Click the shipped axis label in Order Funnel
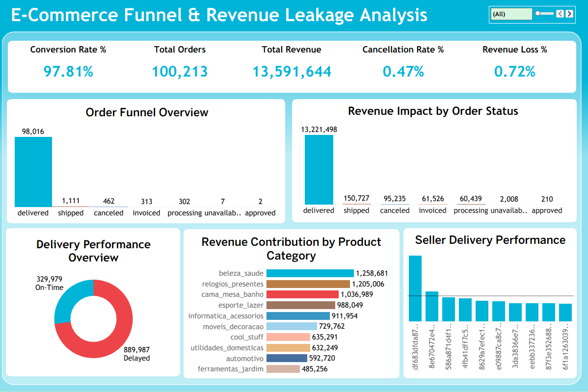This screenshot has height=392, width=588. click(x=71, y=213)
